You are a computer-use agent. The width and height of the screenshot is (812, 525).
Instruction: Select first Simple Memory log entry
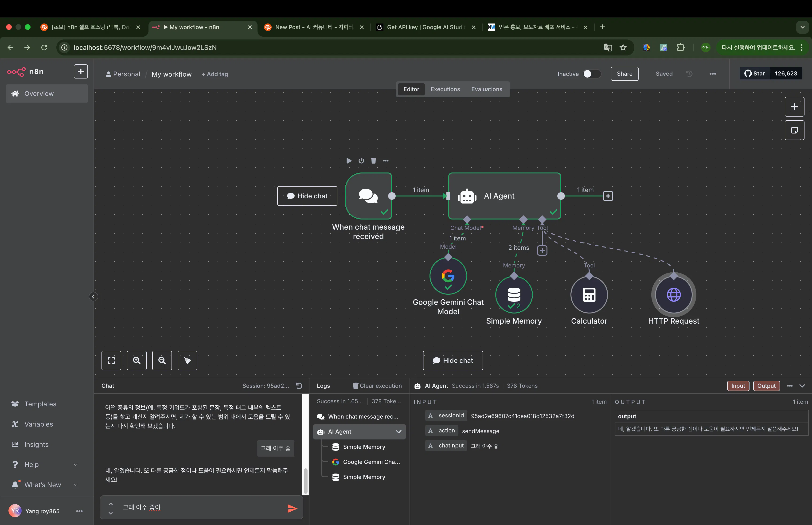pyautogui.click(x=364, y=447)
